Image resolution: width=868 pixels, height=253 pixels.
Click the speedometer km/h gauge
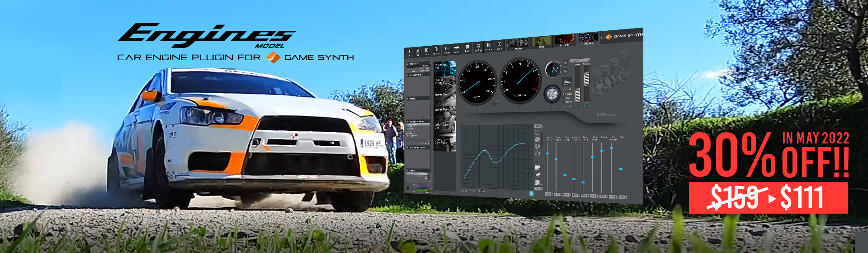coord(477,83)
